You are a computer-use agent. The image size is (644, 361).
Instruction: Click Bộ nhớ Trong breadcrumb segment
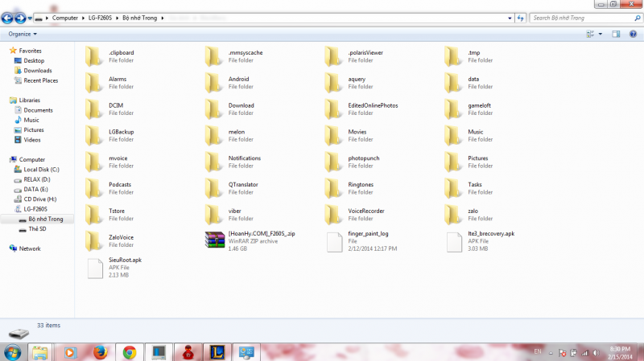139,18
